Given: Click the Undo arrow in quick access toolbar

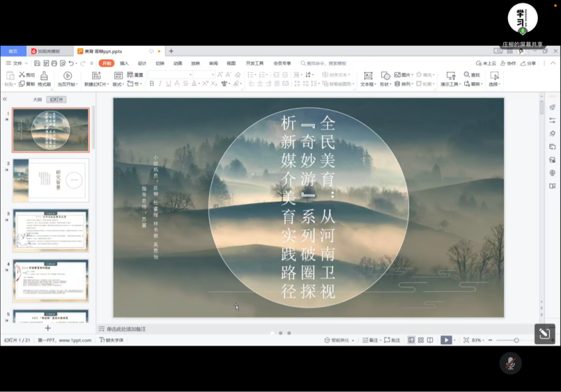Looking at the screenshot, I should [72, 63].
